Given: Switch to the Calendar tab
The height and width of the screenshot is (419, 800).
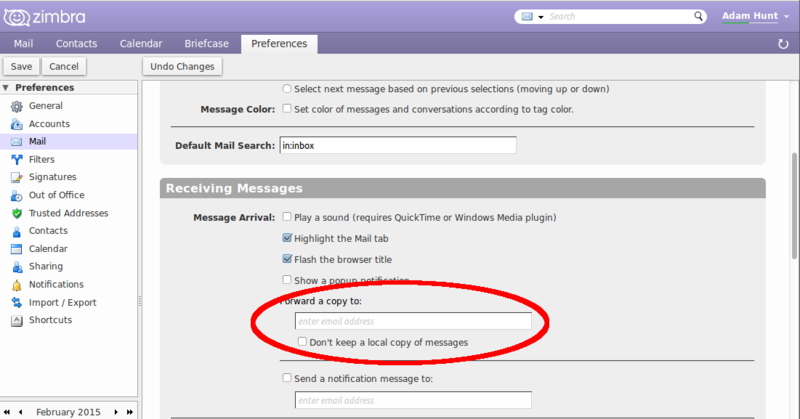Looking at the screenshot, I should coord(141,44).
